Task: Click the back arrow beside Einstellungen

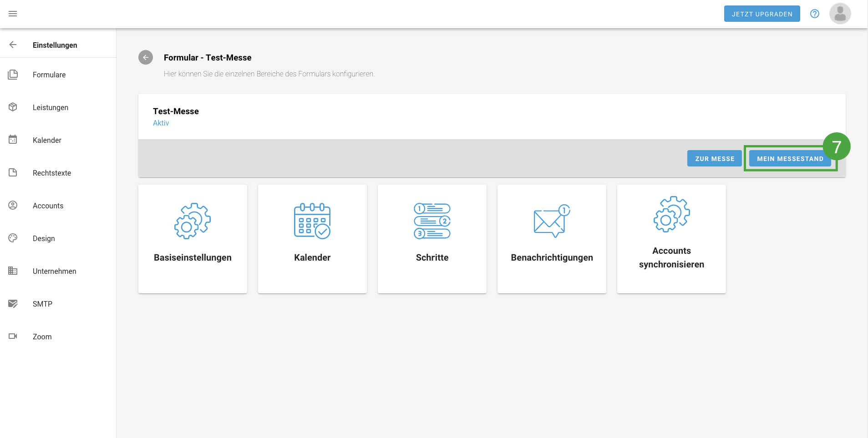Action: coord(13,45)
